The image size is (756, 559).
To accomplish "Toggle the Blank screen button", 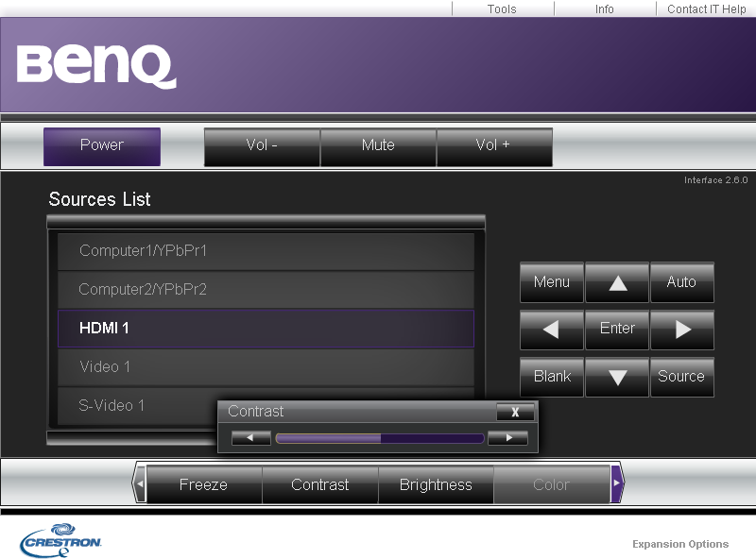I will pos(552,378).
